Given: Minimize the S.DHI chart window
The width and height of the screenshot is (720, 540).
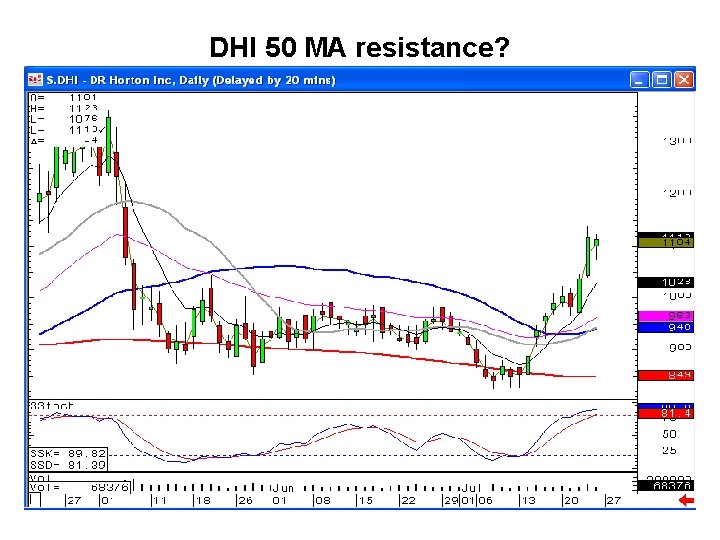Looking at the screenshot, I should coord(639,80).
